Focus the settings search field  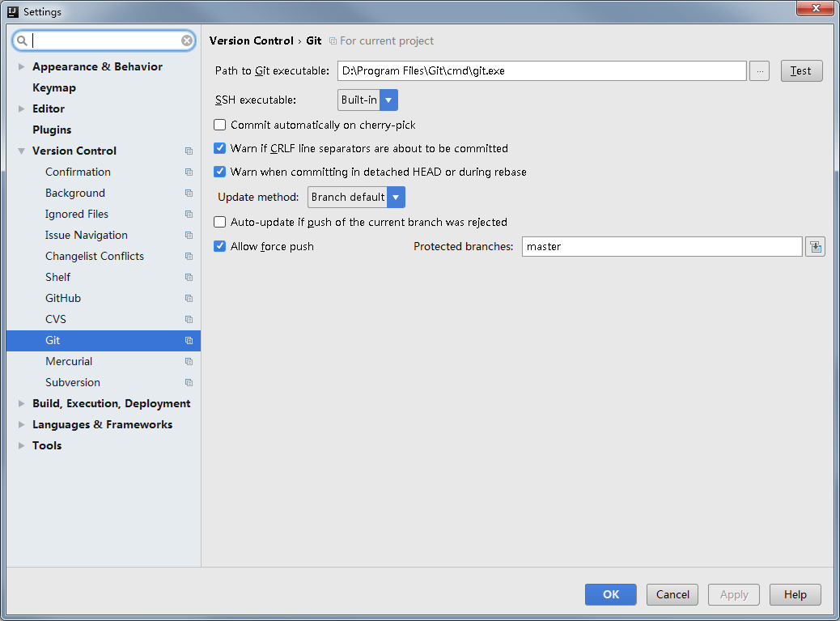pyautogui.click(x=104, y=40)
